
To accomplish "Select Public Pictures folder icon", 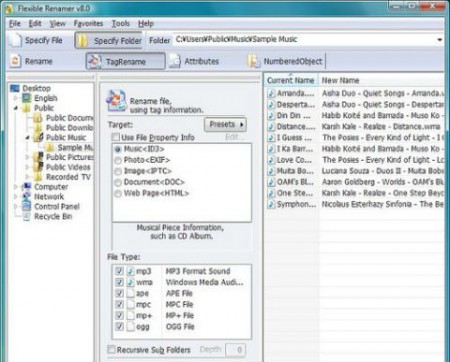I will (x=38, y=157).
